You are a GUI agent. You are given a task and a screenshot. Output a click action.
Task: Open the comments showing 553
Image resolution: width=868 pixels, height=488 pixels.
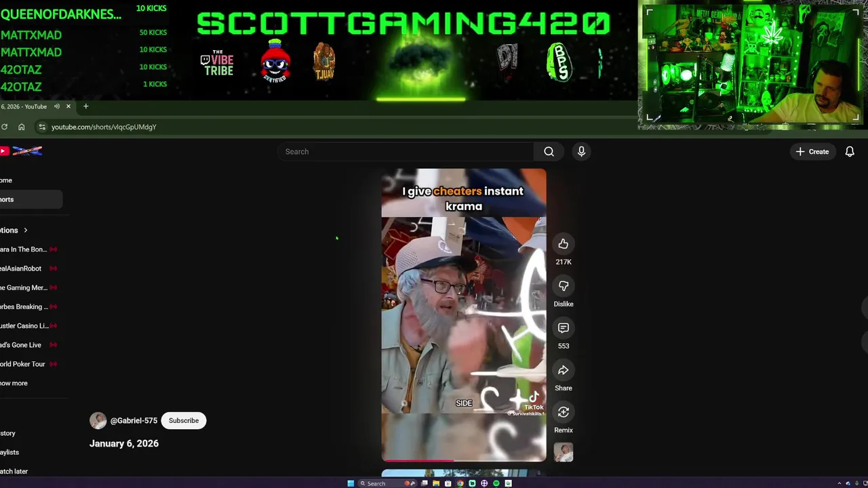(x=563, y=328)
